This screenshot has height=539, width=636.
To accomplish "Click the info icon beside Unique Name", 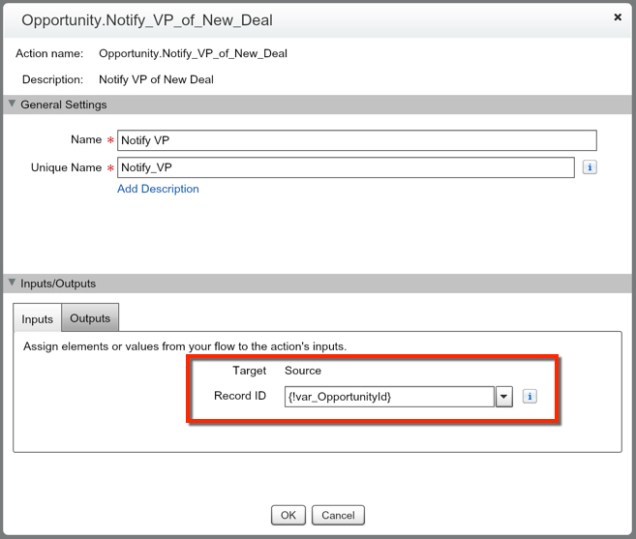I will pyautogui.click(x=589, y=168).
